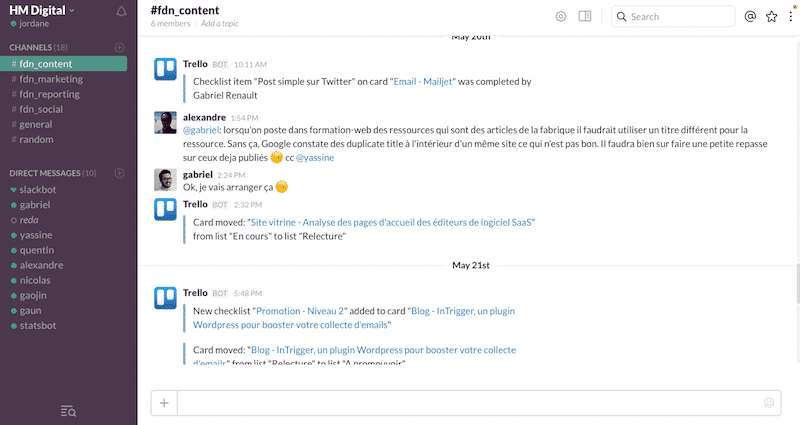Open channel settings gear icon
Viewport: 800px width, 425px height.
pyautogui.click(x=561, y=16)
